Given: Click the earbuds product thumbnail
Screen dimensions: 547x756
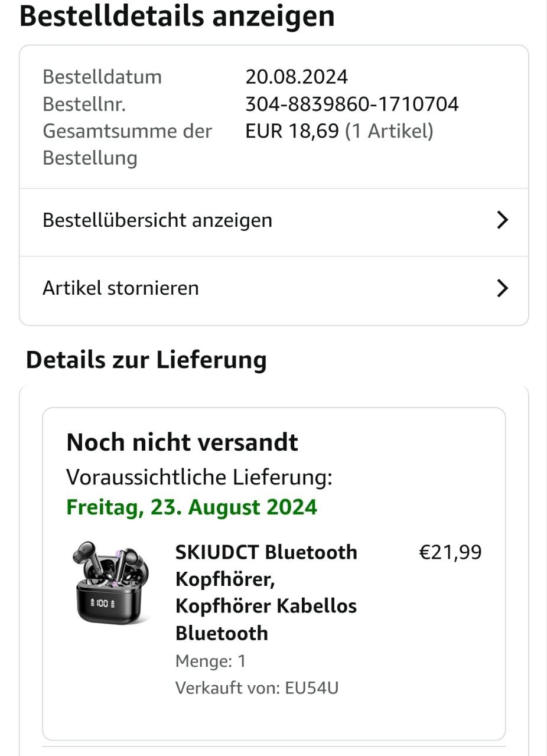Looking at the screenshot, I should [112, 583].
